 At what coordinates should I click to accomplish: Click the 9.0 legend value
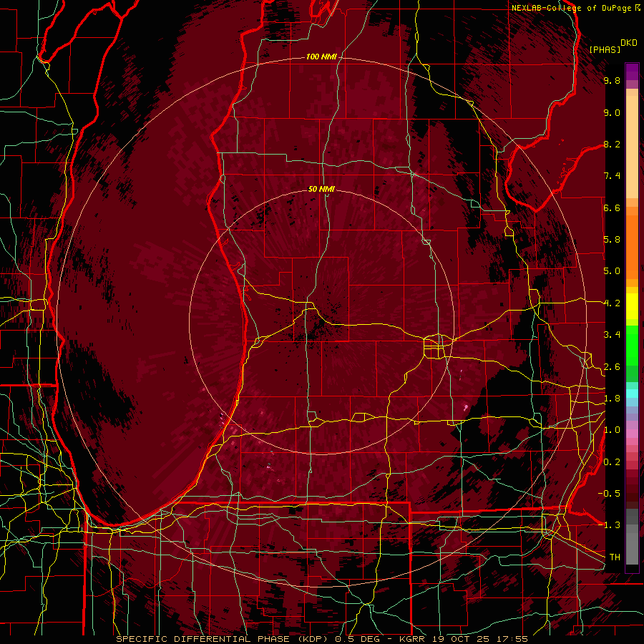[x=612, y=112]
